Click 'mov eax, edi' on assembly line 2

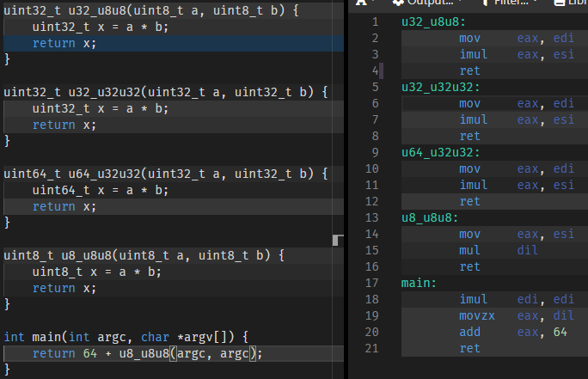pyautogui.click(x=517, y=38)
